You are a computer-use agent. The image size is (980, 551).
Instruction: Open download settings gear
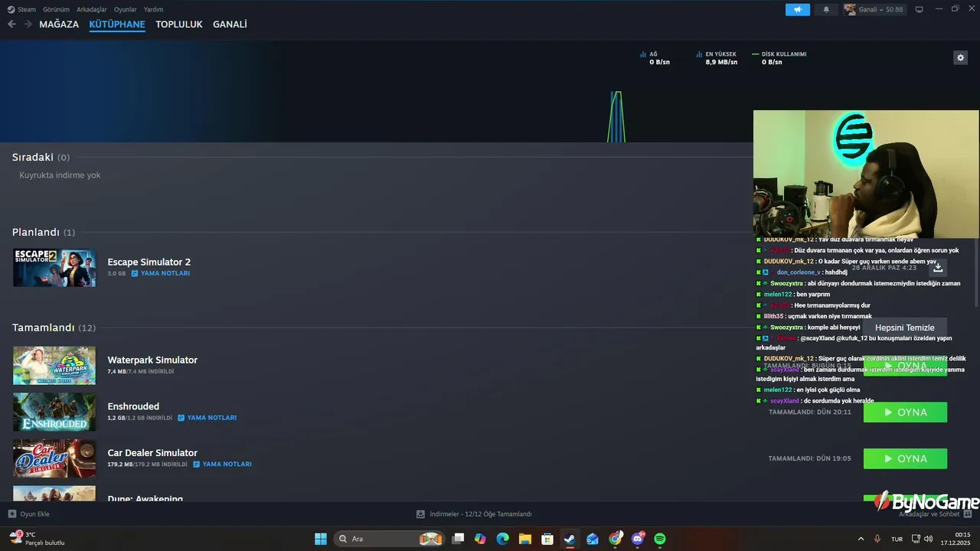coord(960,57)
